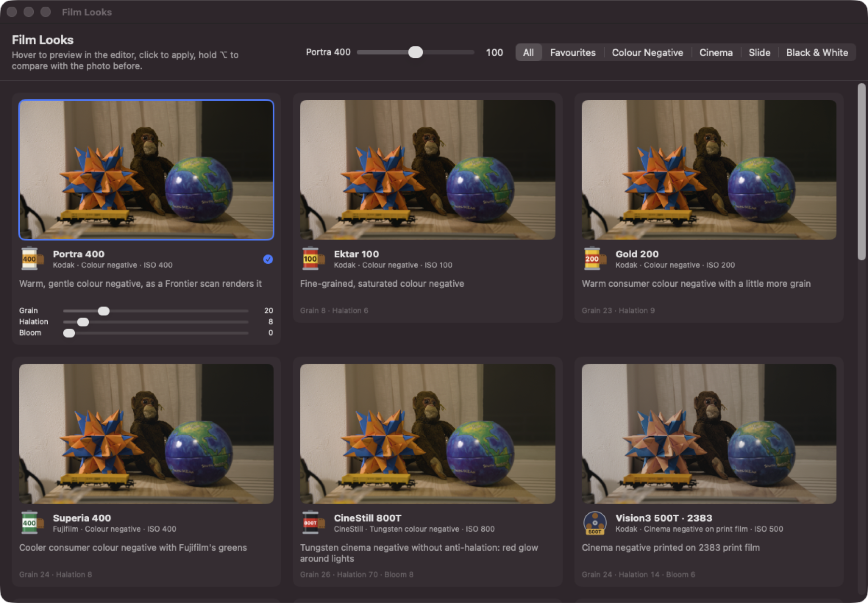Click 'Kodak · Colour negative · ISO 200' subtitle
Viewport: 868px width, 603px height.
point(675,265)
